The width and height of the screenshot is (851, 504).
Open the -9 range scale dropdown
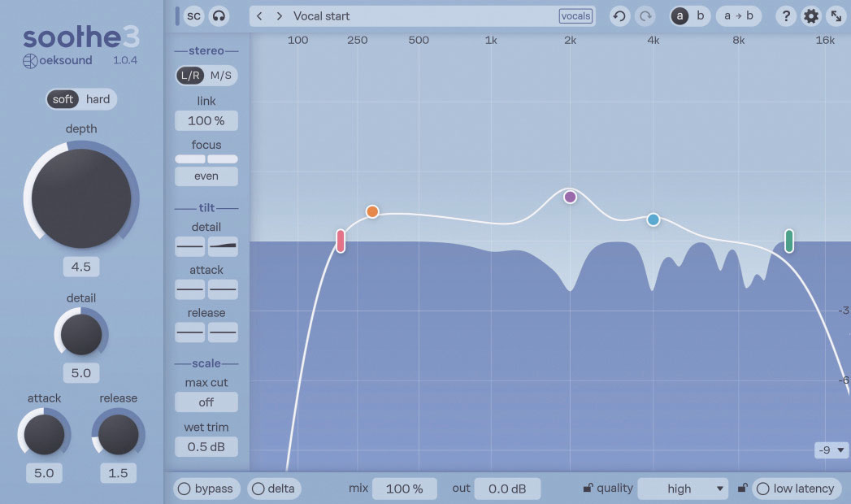(831, 450)
